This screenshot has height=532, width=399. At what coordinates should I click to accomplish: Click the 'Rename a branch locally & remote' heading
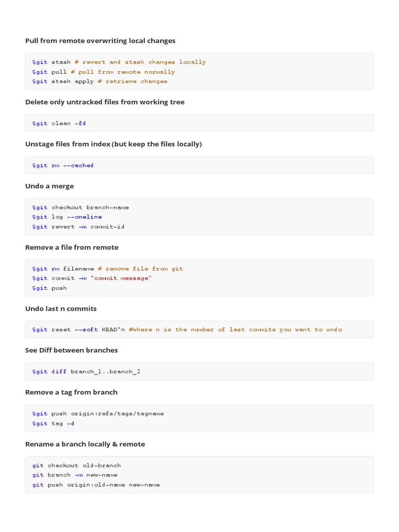85,444
